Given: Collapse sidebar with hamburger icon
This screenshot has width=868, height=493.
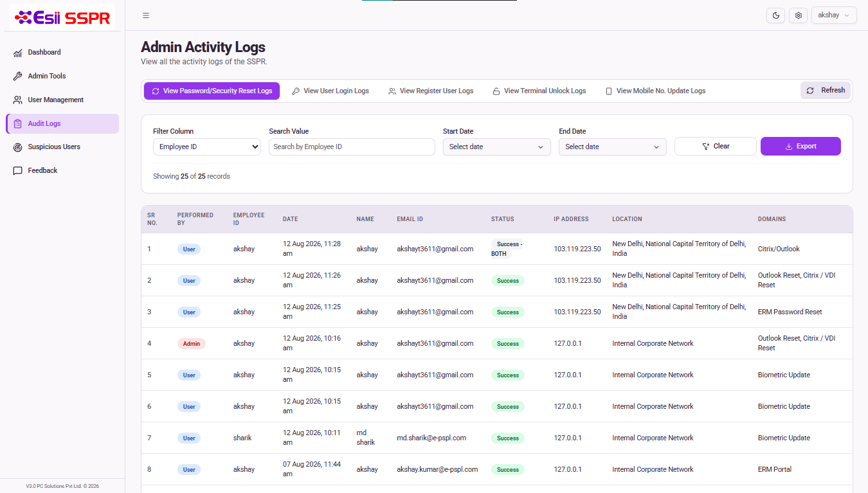Looking at the screenshot, I should click(x=146, y=15).
